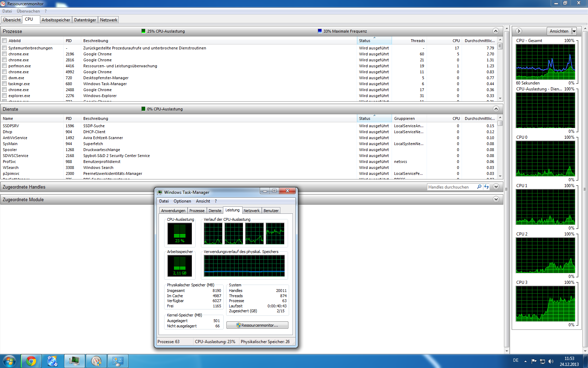Open the Optionen menu in Task Manager
This screenshot has height=368, width=588.
(182, 201)
